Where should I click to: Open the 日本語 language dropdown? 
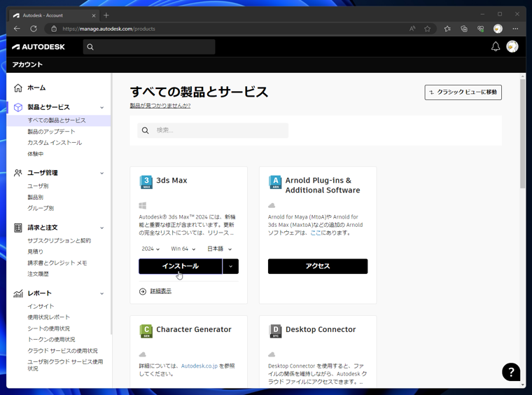pyautogui.click(x=220, y=249)
